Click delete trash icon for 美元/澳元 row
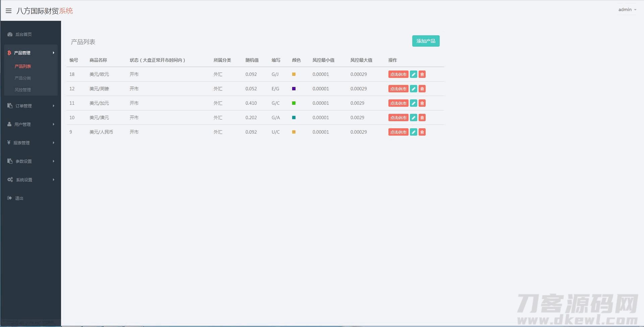Viewport: 644px width, 327px height. [x=422, y=118]
